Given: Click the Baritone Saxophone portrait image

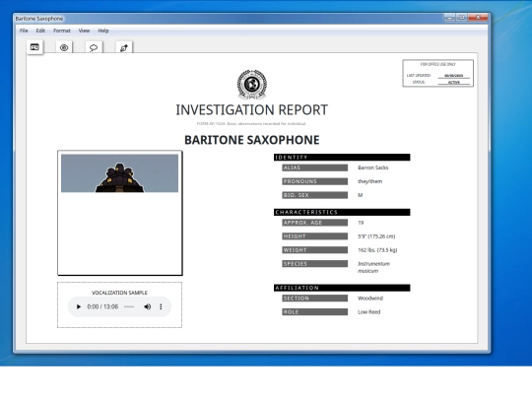Looking at the screenshot, I should point(119,173).
